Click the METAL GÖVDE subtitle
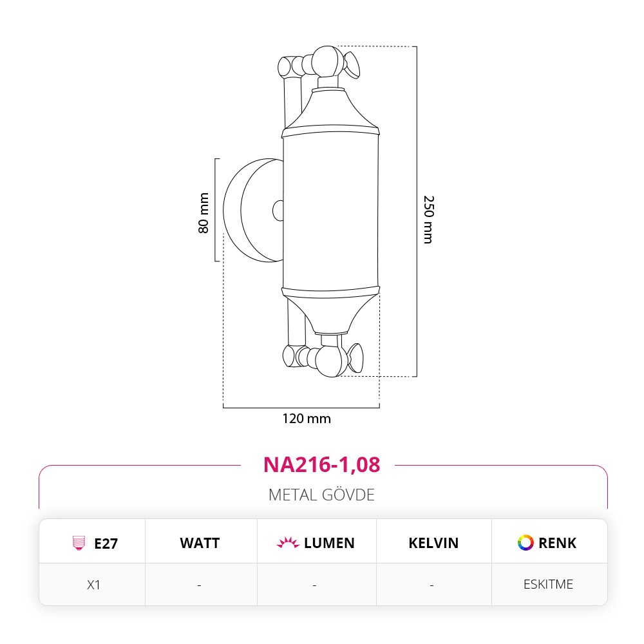Viewport: 644px width, 644px height. tap(321, 495)
